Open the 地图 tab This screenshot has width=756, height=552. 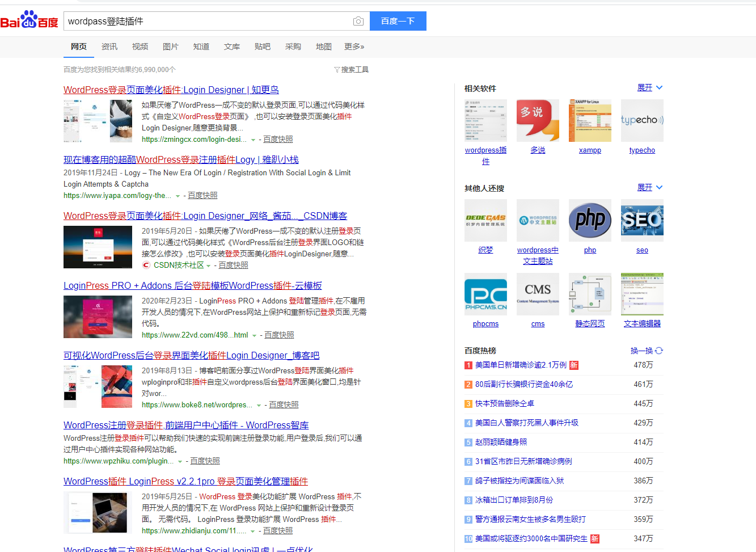324,47
